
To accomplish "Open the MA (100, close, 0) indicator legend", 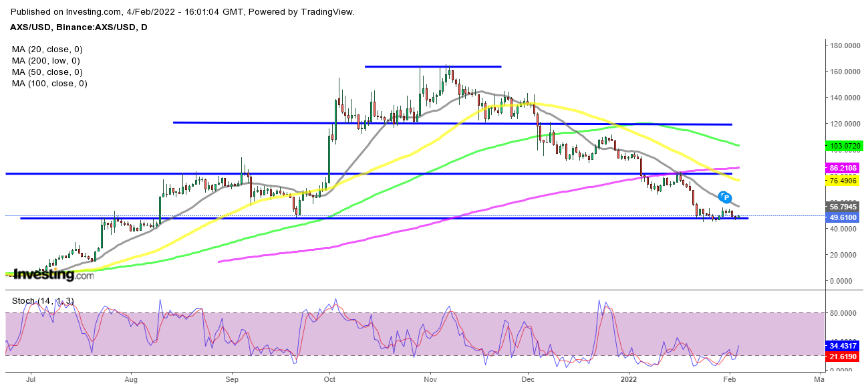I will 49,84.
